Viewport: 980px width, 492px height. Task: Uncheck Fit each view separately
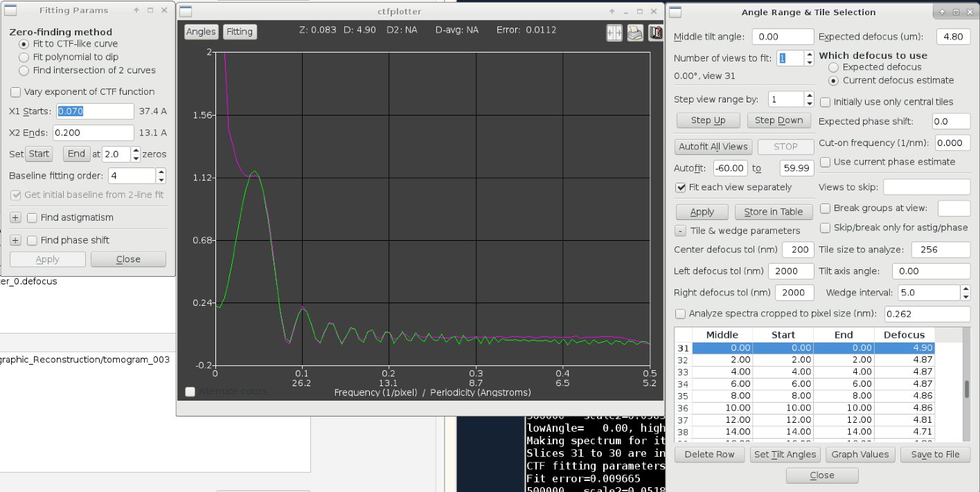click(681, 188)
